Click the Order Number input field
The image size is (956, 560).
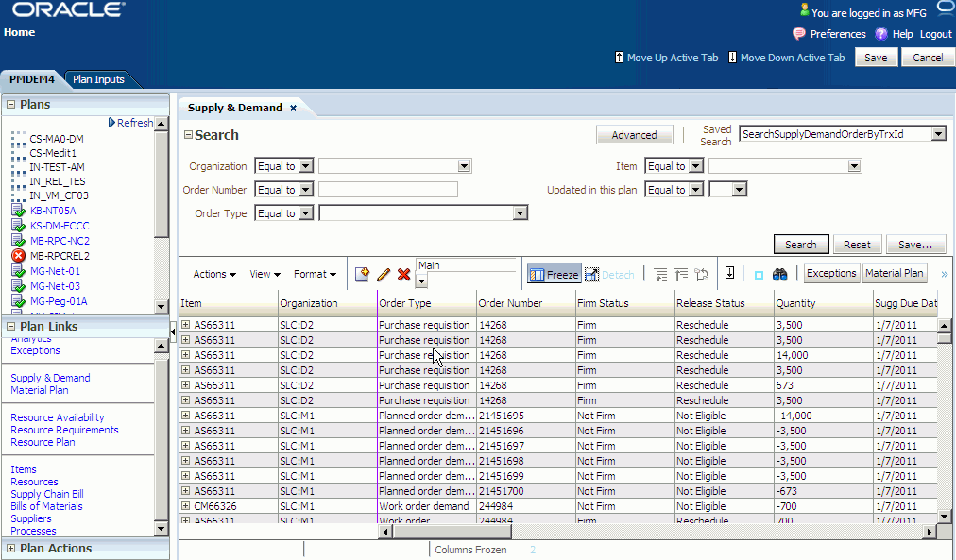[387, 190]
